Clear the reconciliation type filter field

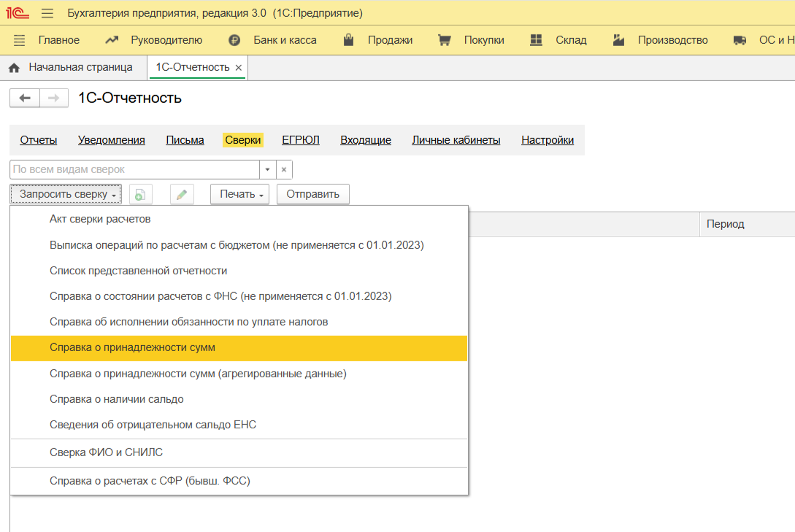[x=284, y=169]
